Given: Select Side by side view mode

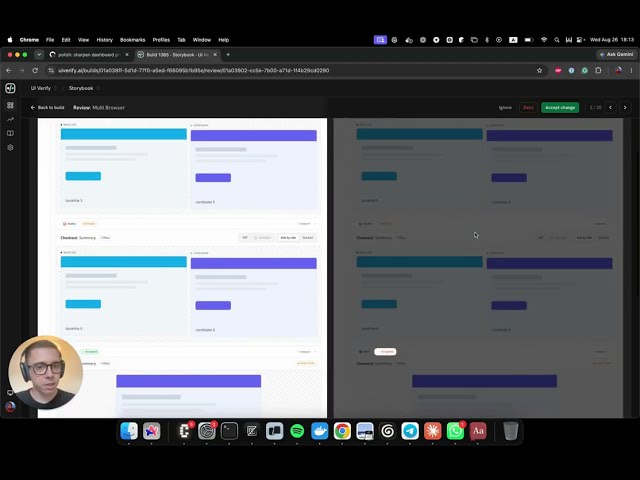Looking at the screenshot, I should click(x=288, y=238).
